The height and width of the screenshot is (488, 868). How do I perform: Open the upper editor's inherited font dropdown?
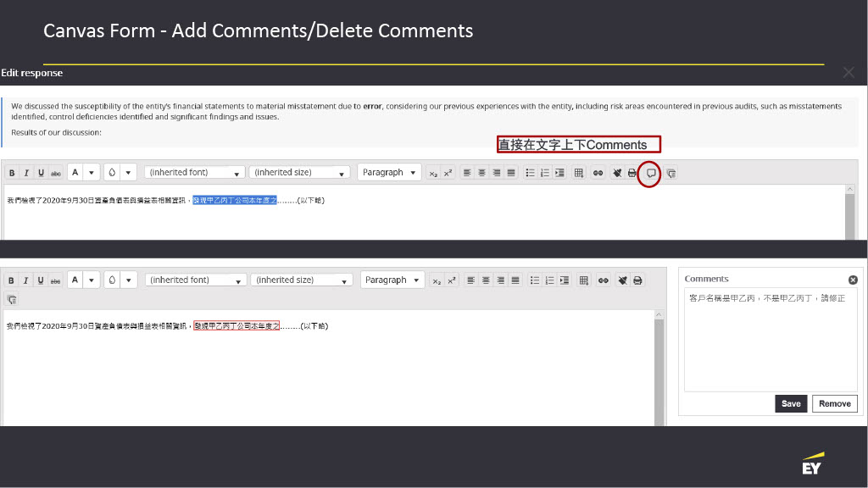tap(195, 173)
